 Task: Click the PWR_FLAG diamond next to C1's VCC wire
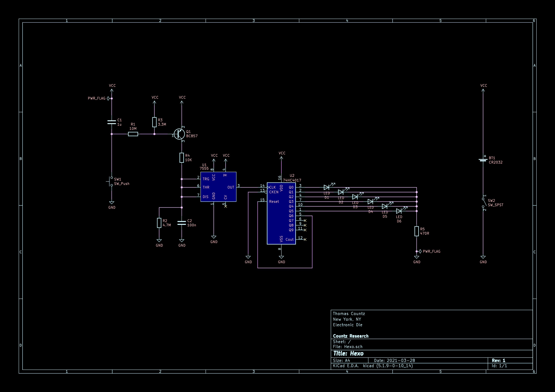tap(108, 98)
